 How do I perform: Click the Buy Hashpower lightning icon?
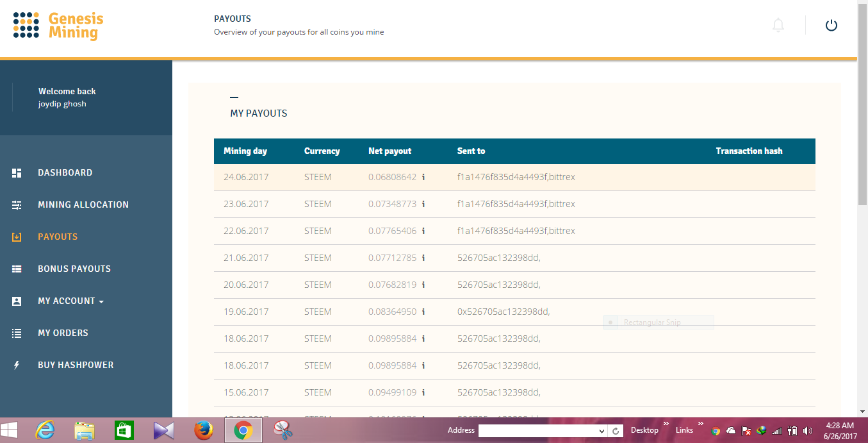[17, 365]
